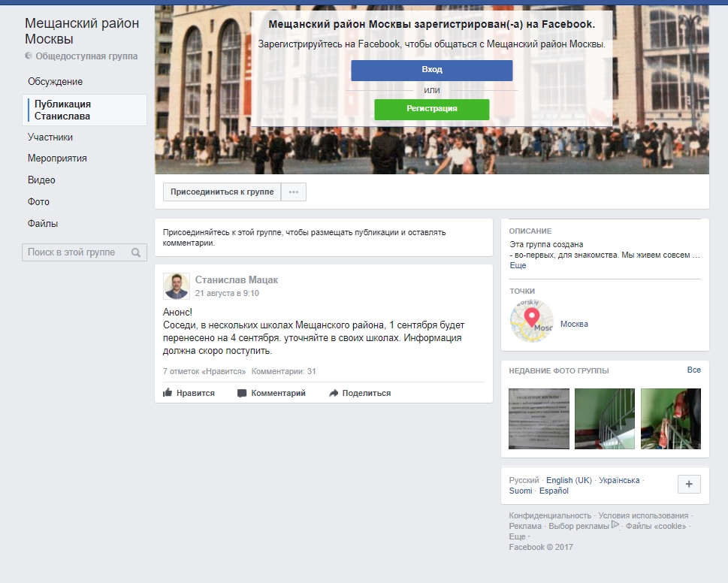Click the Поделиться share arrow icon

click(334, 393)
